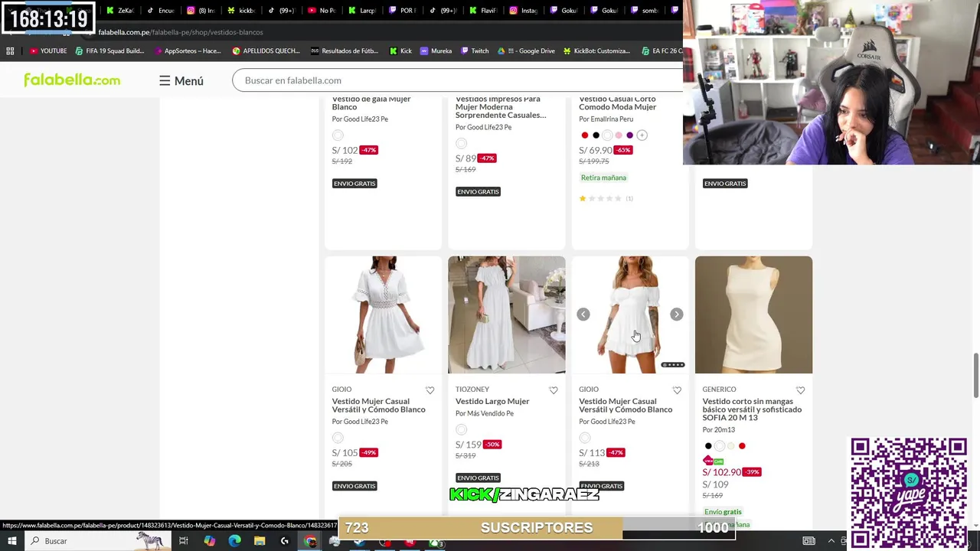Image resolution: width=980 pixels, height=551 pixels.
Task: Select black color of SOFIA 20 M 13 dress
Action: pyautogui.click(x=708, y=446)
